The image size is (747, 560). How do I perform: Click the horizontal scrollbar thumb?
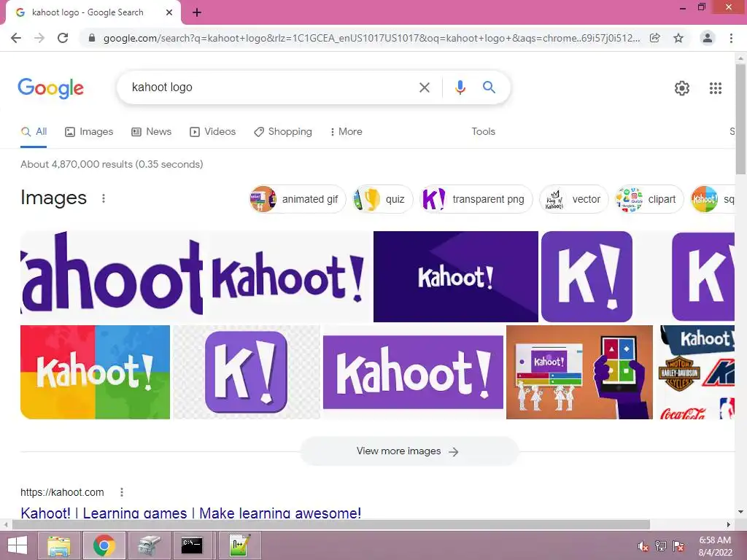point(331,524)
